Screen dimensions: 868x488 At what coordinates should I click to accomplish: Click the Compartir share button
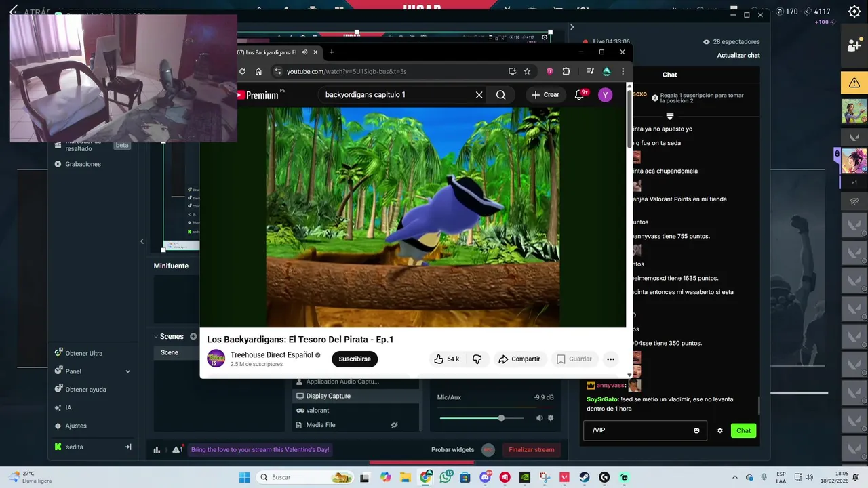519,359
